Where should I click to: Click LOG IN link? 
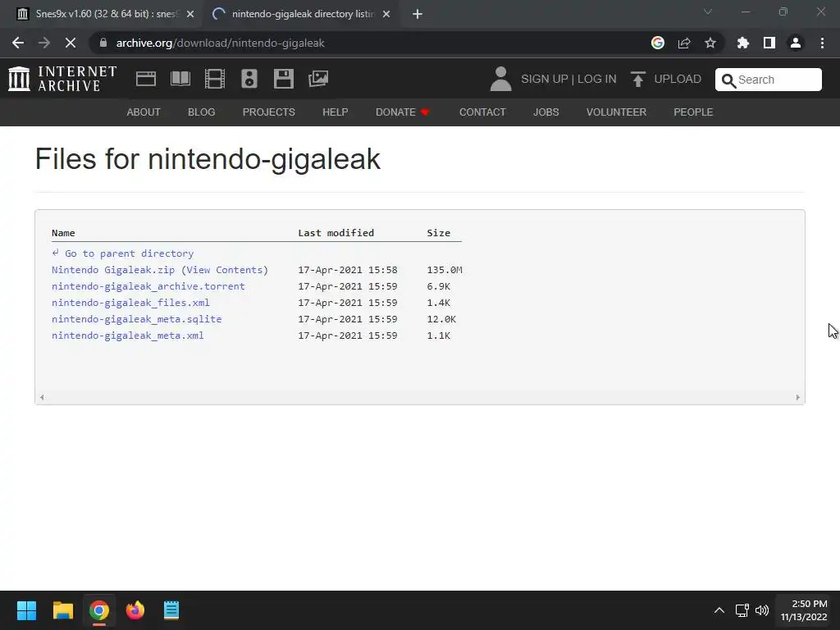tap(597, 79)
